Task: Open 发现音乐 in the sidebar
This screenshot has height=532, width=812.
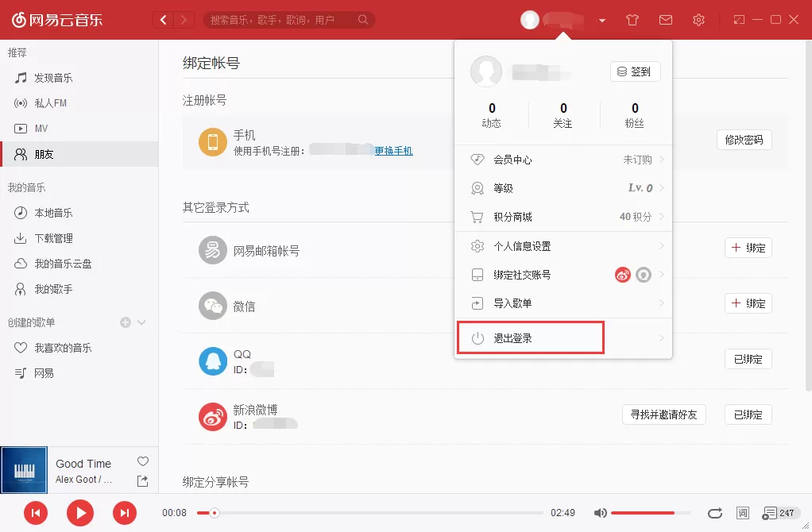Action: pos(79,78)
